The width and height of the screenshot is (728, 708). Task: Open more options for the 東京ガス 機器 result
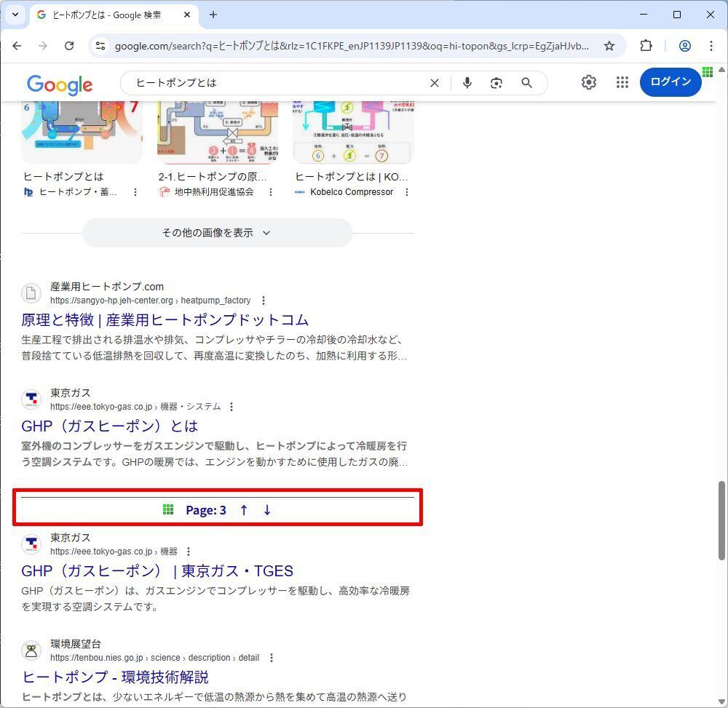tap(188, 552)
